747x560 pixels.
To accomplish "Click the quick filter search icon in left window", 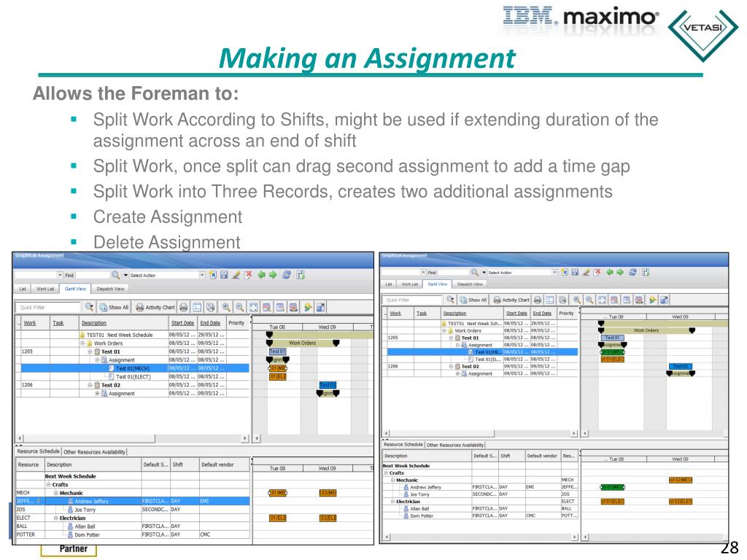I will [x=89, y=307].
